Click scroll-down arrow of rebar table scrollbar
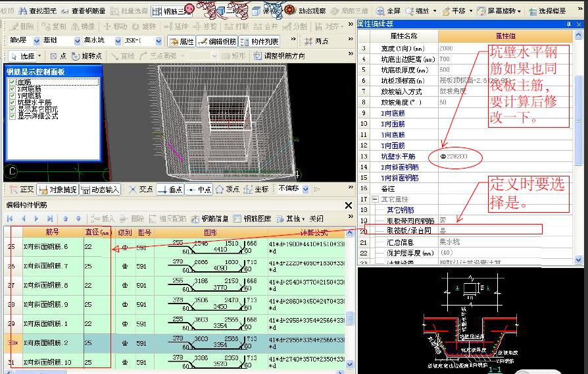 click(349, 364)
